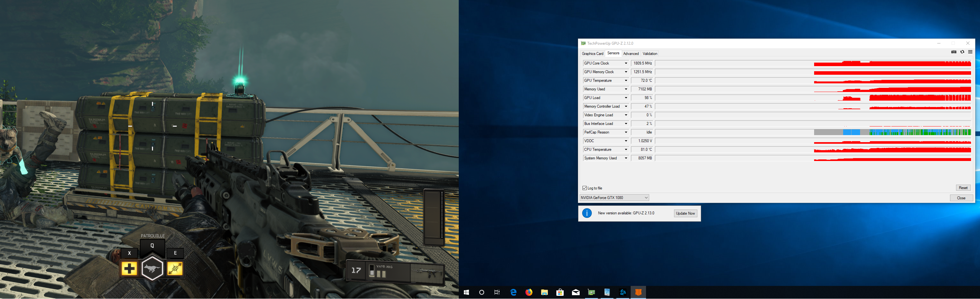The image size is (980, 299).
Task: Click the GPU Core Clock history graph
Action: click(813, 63)
